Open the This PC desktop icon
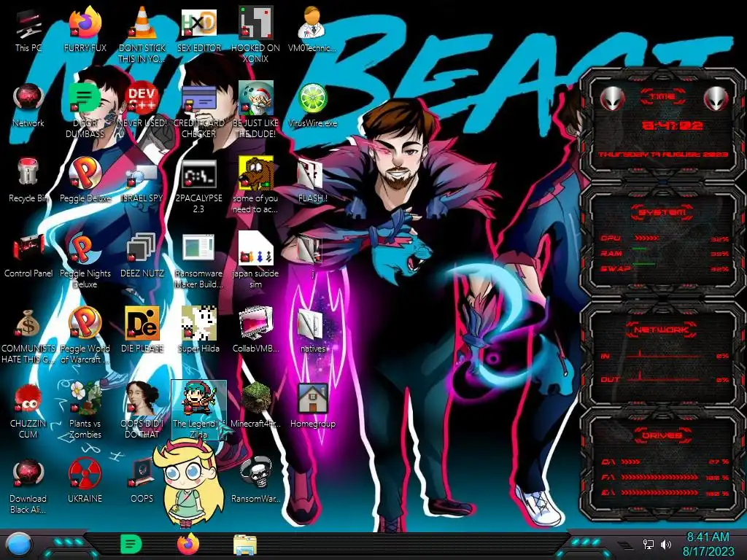 [x=28, y=24]
